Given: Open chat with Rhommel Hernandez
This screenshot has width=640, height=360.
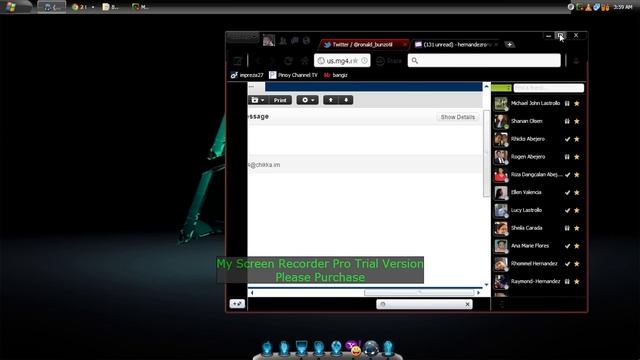Looking at the screenshot, I should 534,264.
